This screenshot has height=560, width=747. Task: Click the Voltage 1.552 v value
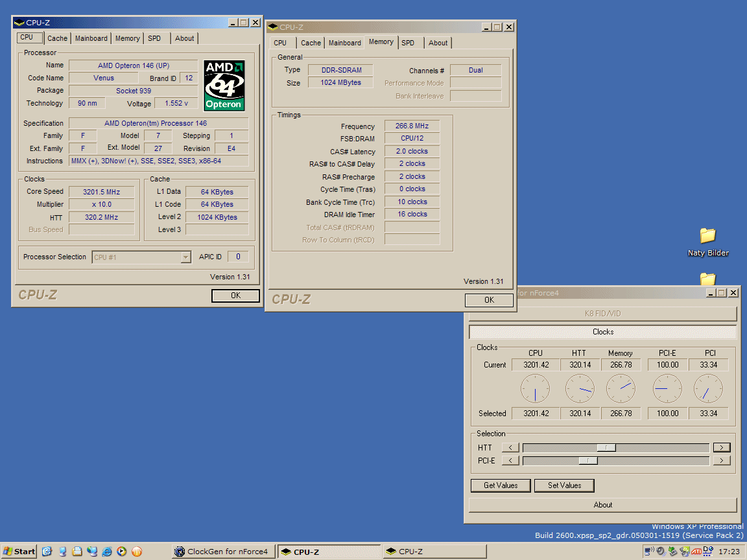pos(176,103)
